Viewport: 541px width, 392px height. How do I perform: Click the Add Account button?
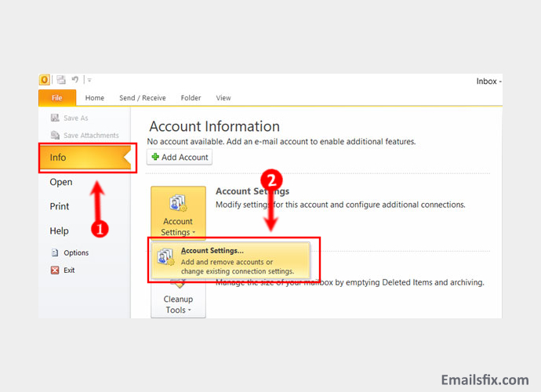(x=180, y=157)
